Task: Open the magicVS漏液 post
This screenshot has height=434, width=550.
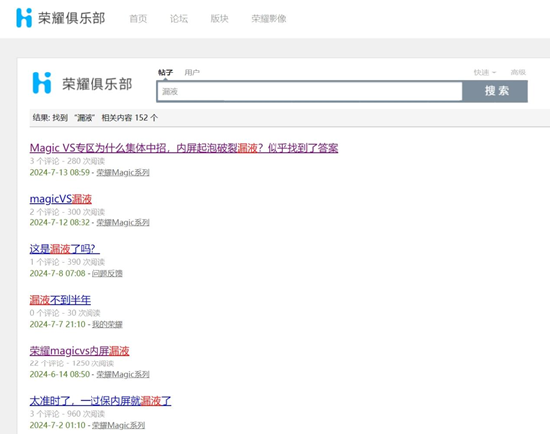Action: point(61,199)
